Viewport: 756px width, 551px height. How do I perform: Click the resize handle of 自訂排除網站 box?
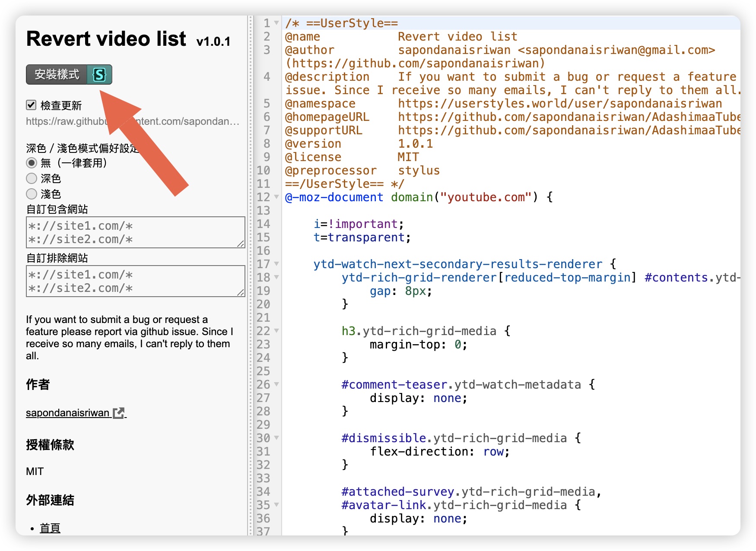241,292
